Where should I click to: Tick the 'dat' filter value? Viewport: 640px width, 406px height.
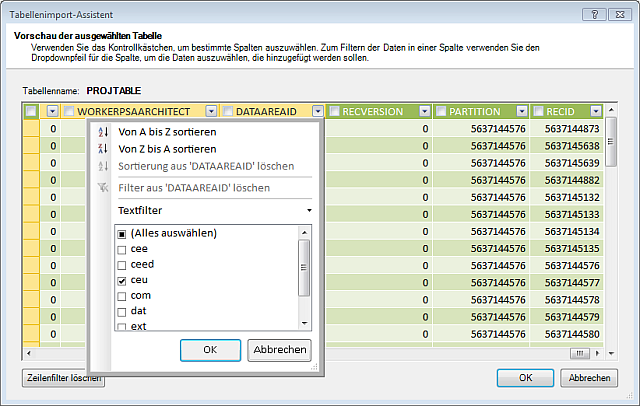[x=121, y=310]
